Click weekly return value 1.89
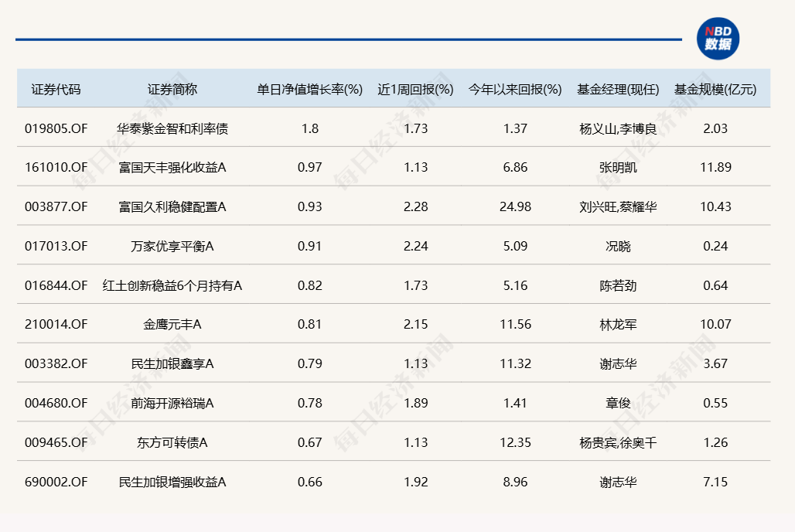The image size is (795, 532). point(416,403)
